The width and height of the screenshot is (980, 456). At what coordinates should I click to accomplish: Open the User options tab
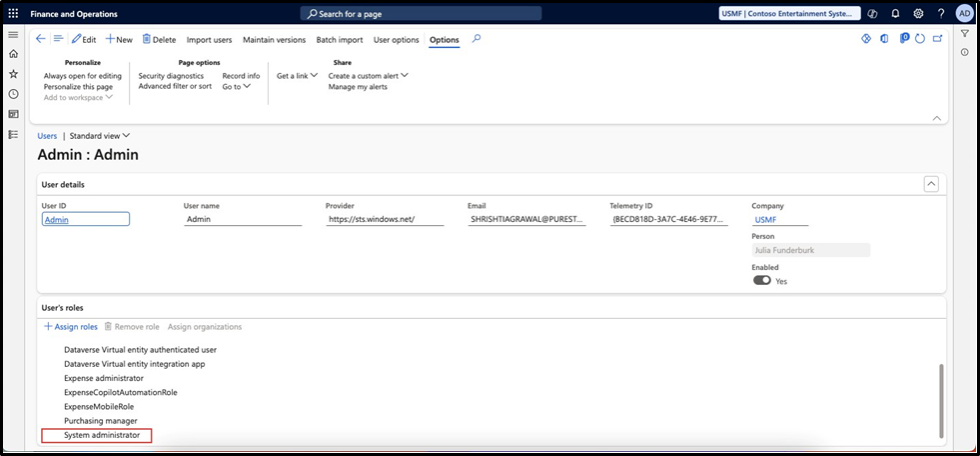pyautogui.click(x=397, y=39)
